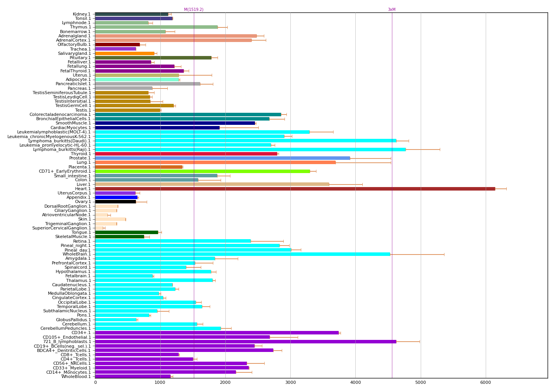
Task: Click the dark red Heart.1 bar
Action: pos(295,189)
